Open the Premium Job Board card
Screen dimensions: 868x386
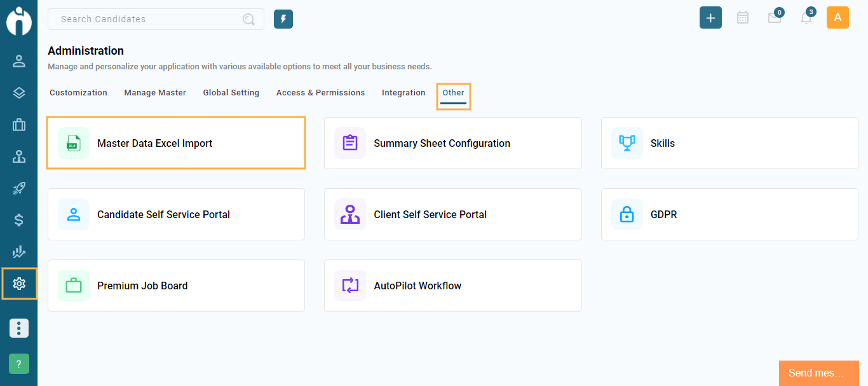coord(176,286)
